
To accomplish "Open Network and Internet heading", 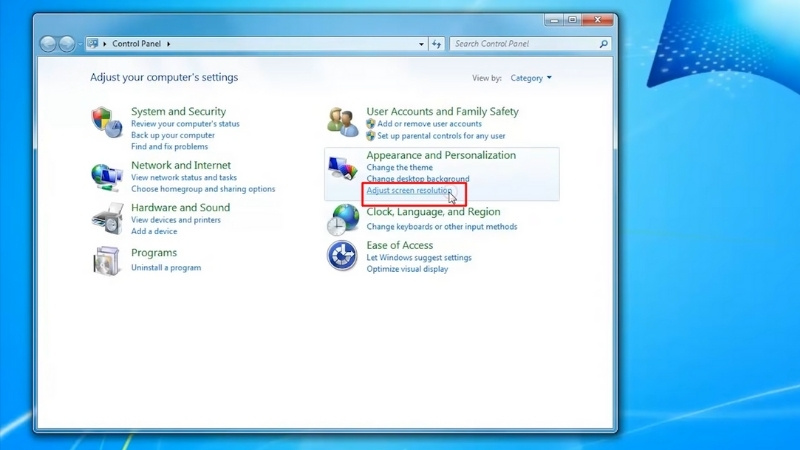I will click(x=181, y=165).
